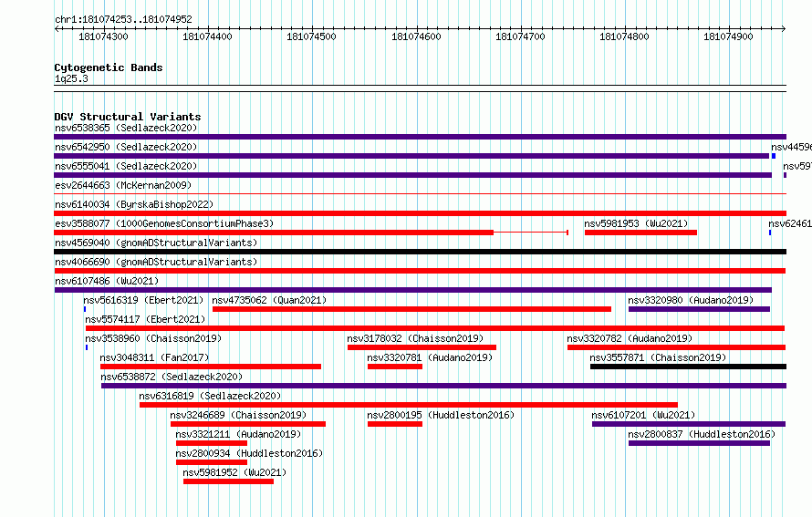Click the purple bar of nsv2800837

coord(699,443)
